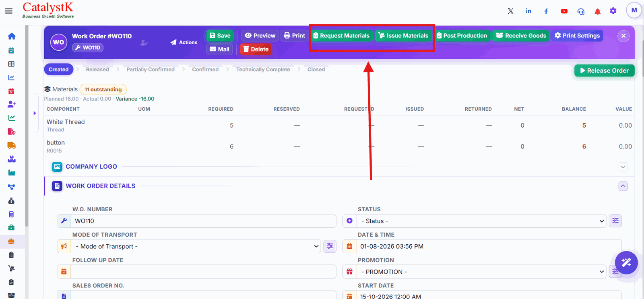
Task: Click the Follow Up Date field
Action: pos(203,272)
